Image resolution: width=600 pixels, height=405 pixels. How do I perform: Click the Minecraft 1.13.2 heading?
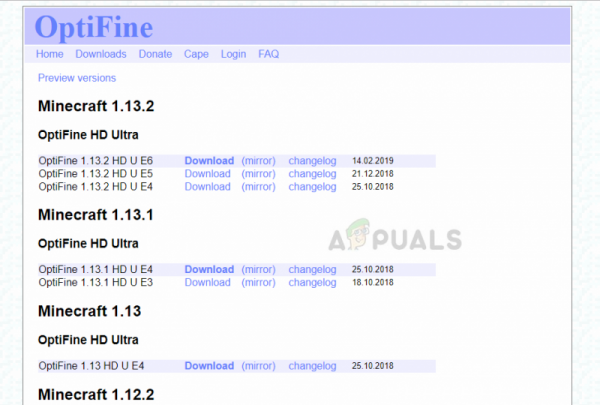pos(96,106)
